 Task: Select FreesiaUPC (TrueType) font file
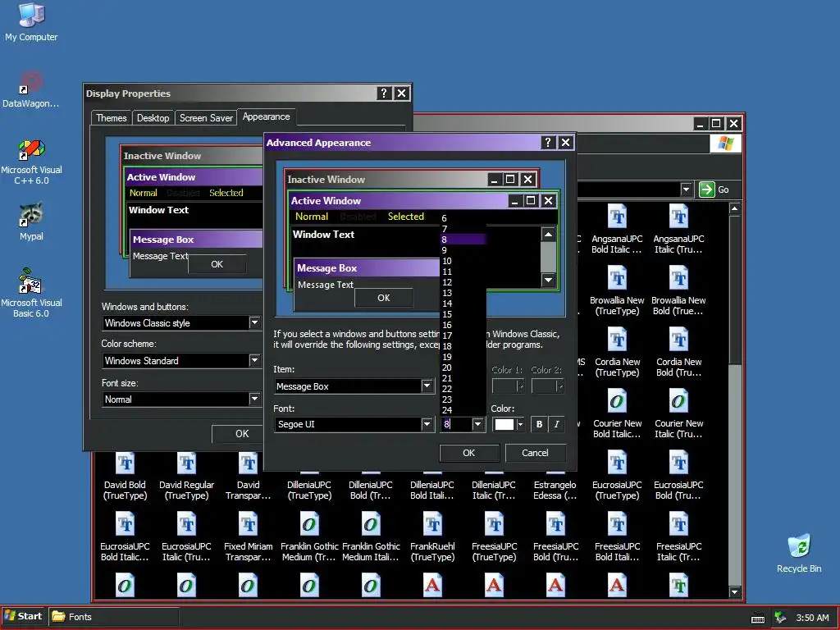494,536
